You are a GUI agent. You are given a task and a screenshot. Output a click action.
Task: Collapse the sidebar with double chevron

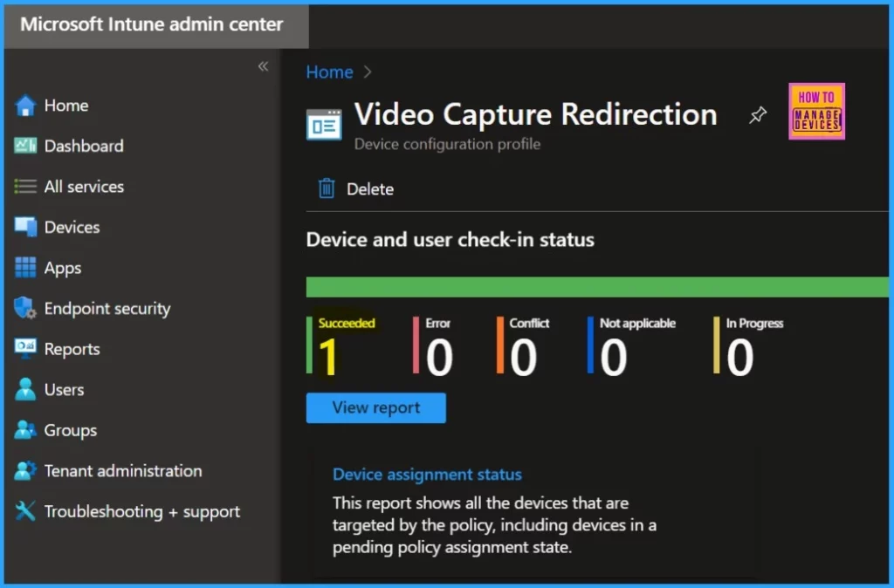click(x=263, y=66)
